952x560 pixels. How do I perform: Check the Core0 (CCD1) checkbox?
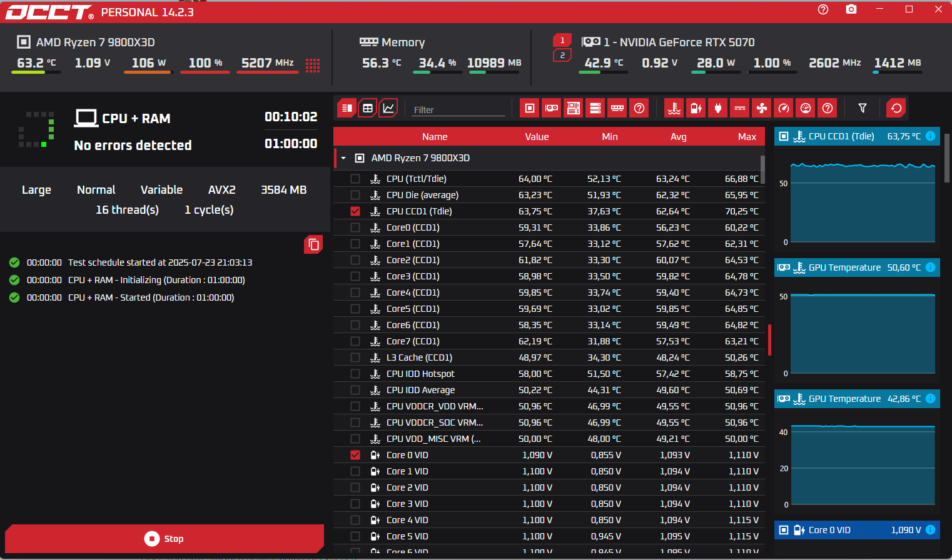[355, 227]
